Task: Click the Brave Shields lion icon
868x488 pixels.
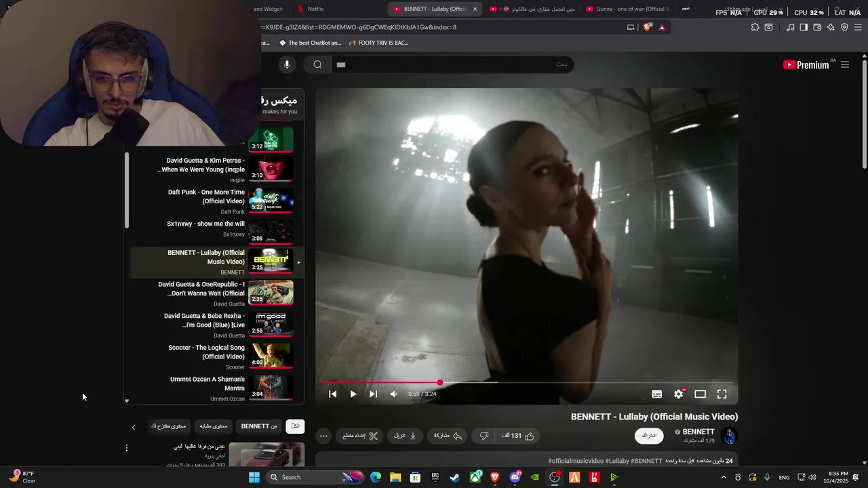Action: (648, 27)
